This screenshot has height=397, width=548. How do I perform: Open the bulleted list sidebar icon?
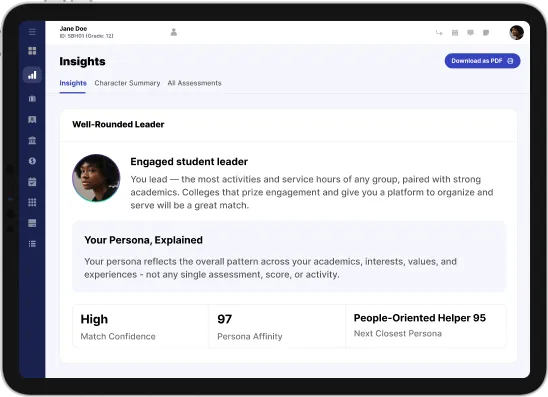tap(32, 244)
